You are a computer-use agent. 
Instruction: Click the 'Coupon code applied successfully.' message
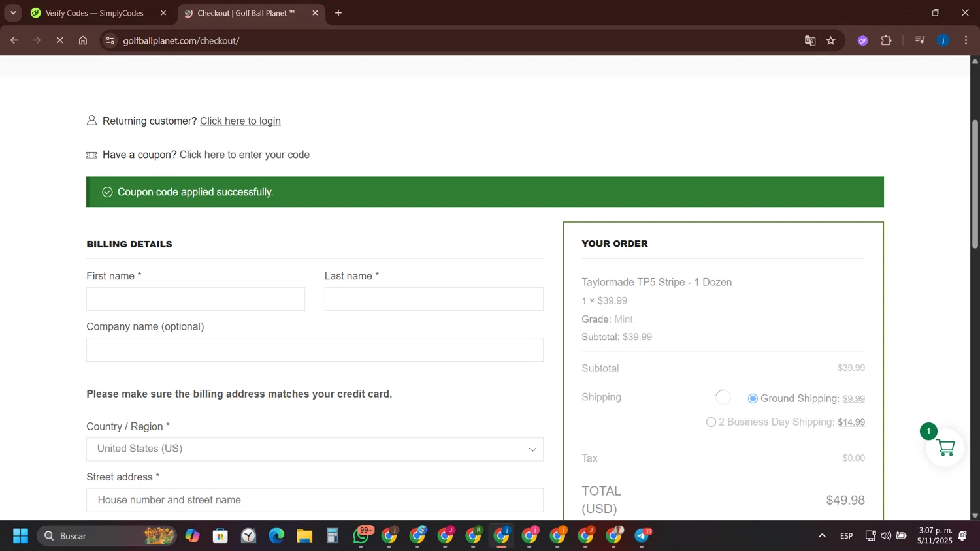195,192
